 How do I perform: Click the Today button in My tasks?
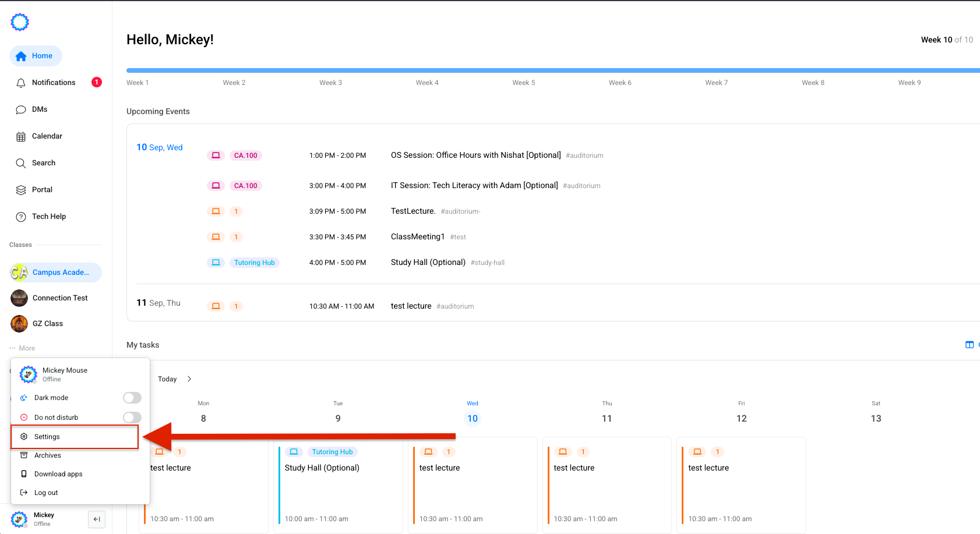167,379
